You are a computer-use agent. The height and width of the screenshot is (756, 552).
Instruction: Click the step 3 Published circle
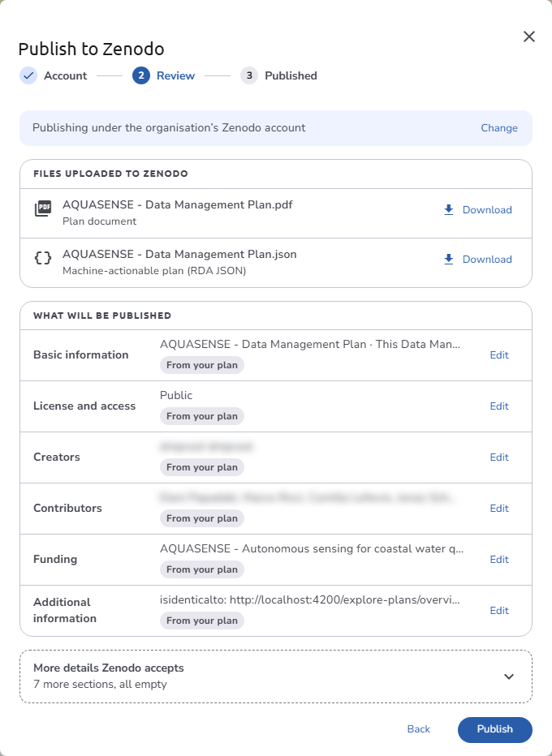point(249,75)
